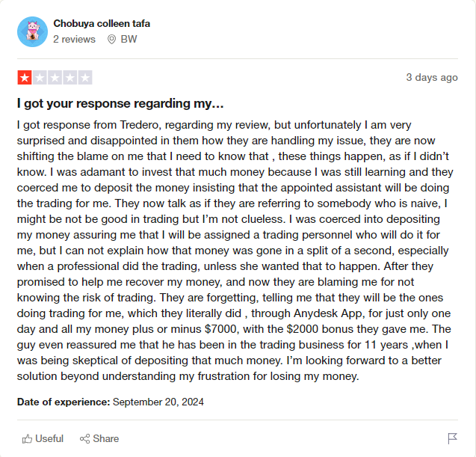Click the '2 reviews' count text
Screen dimensions: 476x457
75,39
